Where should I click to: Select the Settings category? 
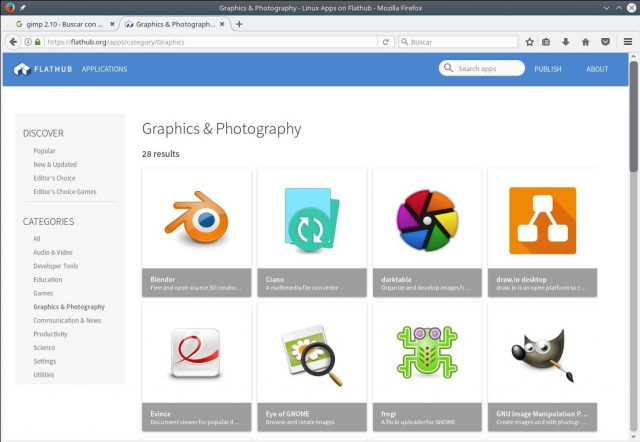pyautogui.click(x=44, y=361)
